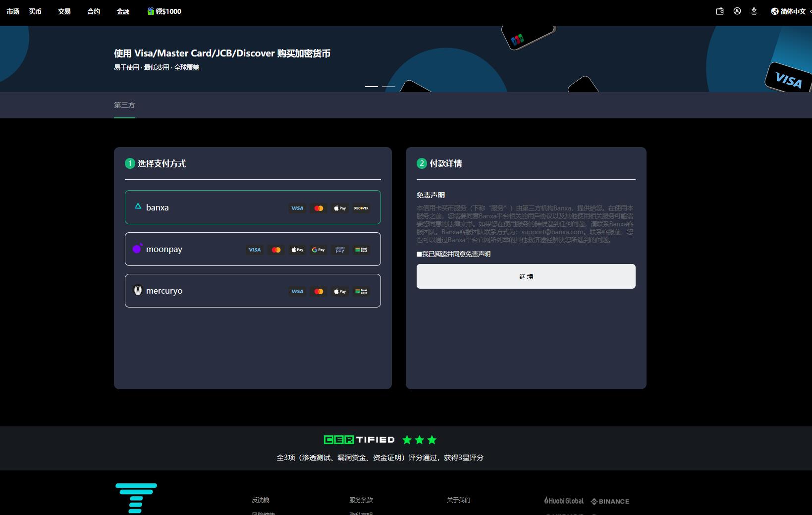Tick the 我已阅读并同意免责声明 checkbox
The height and width of the screenshot is (515, 812).
[x=420, y=254]
